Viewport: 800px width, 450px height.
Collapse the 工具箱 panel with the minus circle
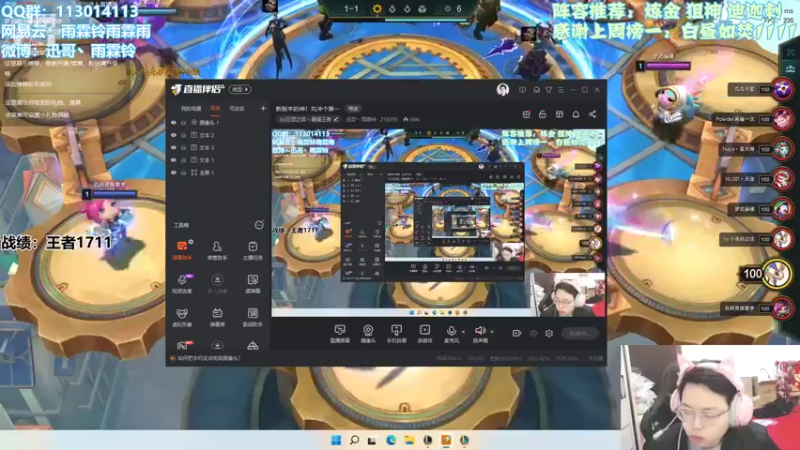tap(259, 225)
